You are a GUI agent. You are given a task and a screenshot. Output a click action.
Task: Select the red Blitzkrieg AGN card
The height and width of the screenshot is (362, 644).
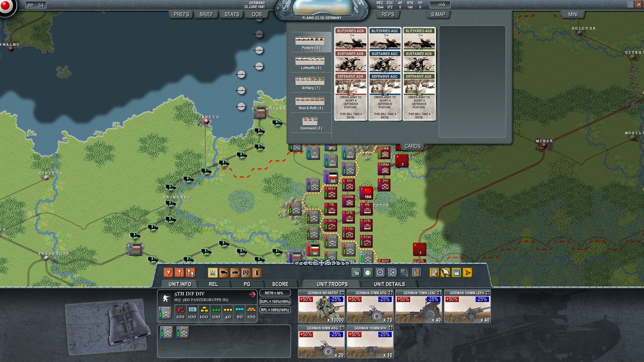tap(350, 39)
